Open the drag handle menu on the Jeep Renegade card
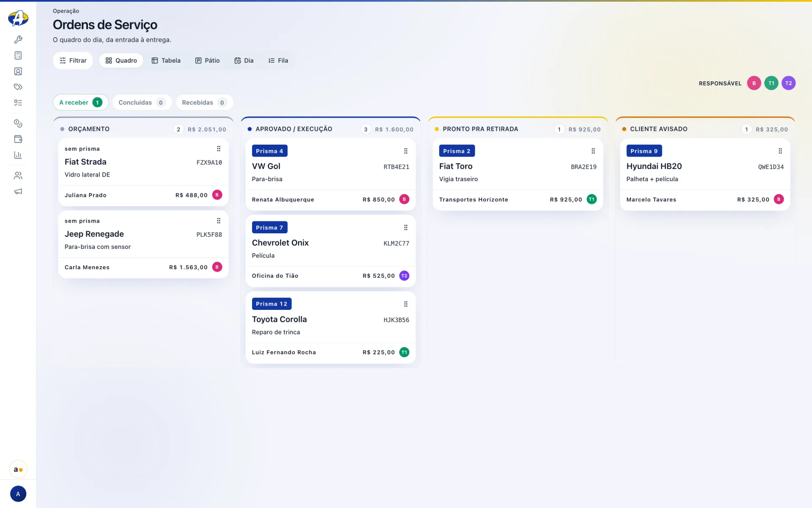The width and height of the screenshot is (812, 508). tap(219, 221)
